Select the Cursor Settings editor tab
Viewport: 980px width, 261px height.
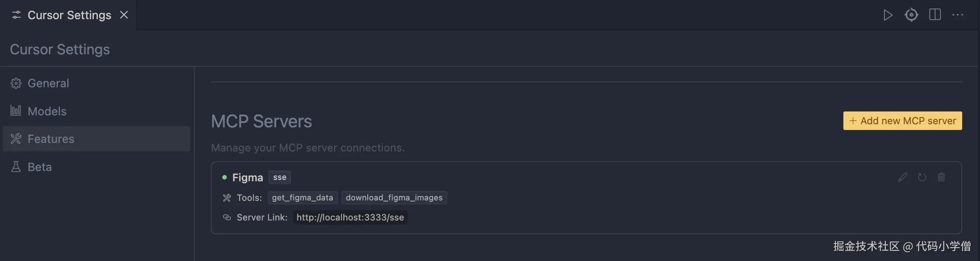click(x=69, y=15)
